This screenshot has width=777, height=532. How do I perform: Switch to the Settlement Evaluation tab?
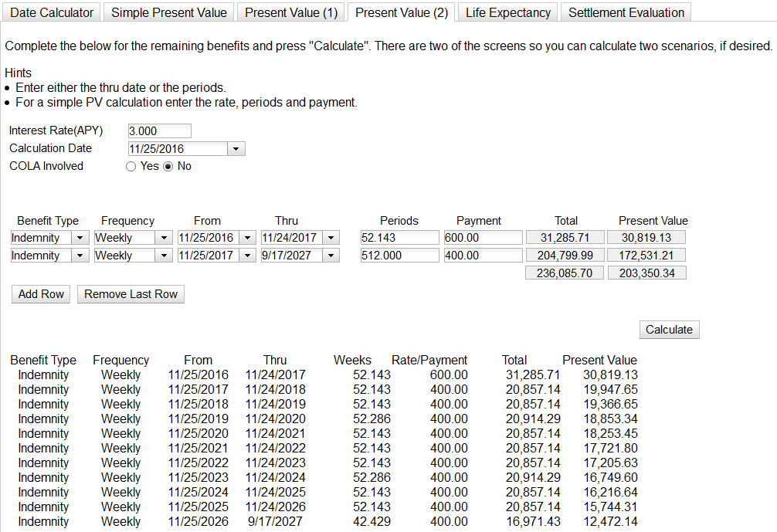(626, 12)
